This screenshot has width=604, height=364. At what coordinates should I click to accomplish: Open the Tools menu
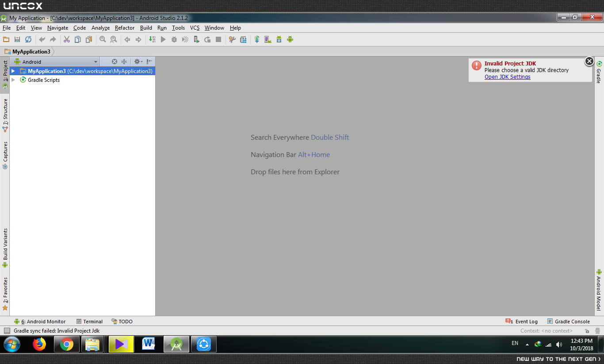(x=179, y=28)
